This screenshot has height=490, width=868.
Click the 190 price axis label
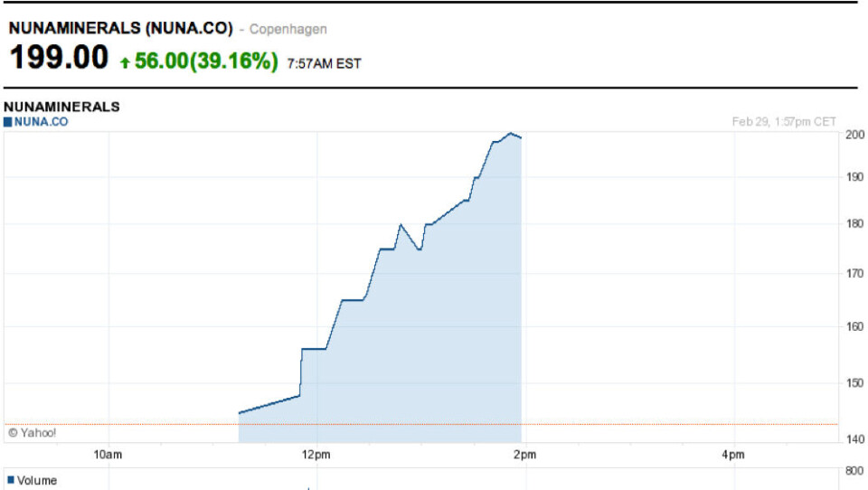point(854,177)
